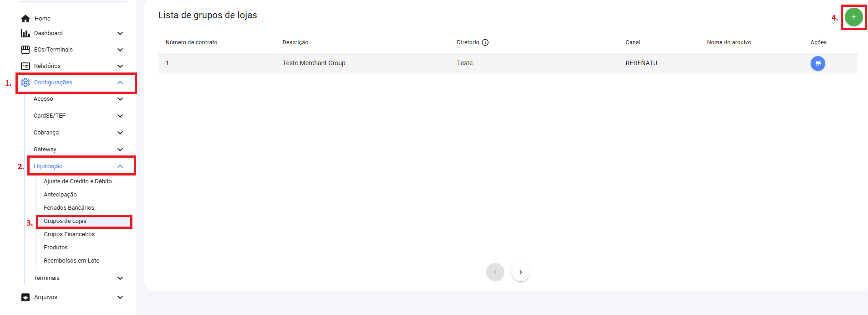Click the Configurações gear icon

25,83
